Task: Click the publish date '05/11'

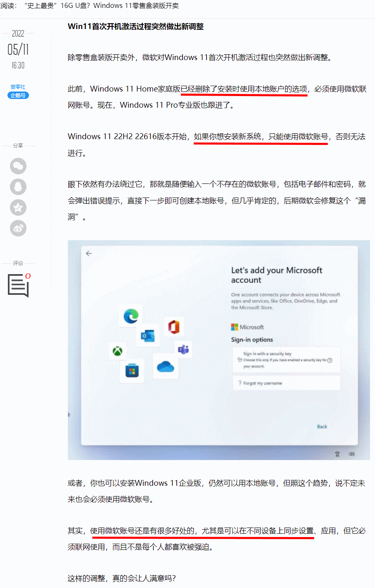Action: pyautogui.click(x=18, y=50)
